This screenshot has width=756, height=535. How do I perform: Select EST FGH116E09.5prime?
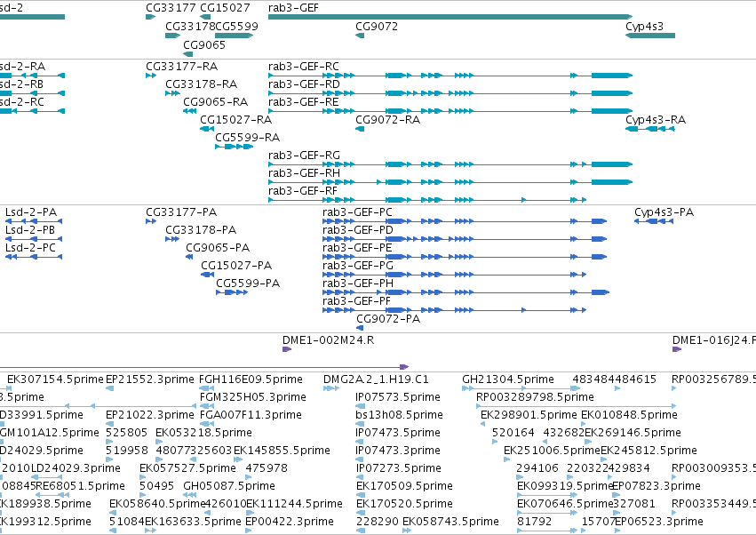coord(251,379)
